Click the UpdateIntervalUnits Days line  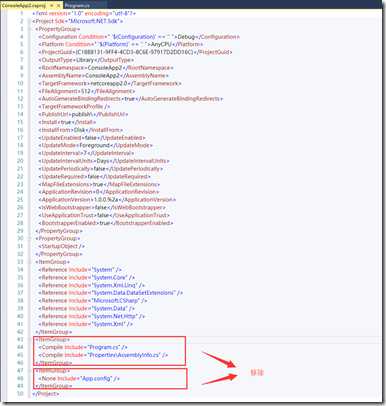(x=104, y=161)
